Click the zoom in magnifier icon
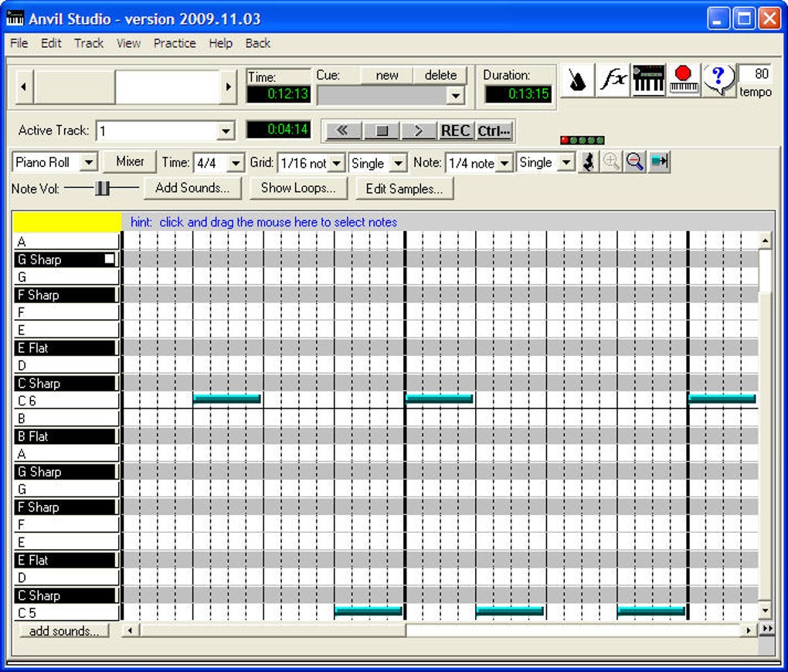Image resolution: width=788 pixels, height=672 pixels. click(x=611, y=162)
